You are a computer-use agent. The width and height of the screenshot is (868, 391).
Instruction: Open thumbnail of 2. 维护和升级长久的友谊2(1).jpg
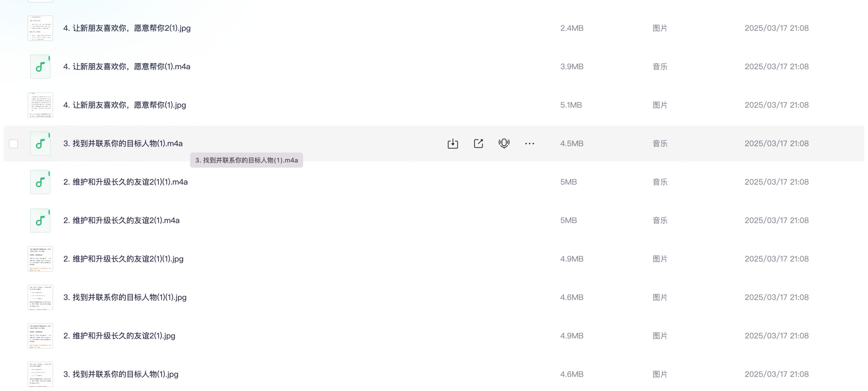tap(40, 336)
